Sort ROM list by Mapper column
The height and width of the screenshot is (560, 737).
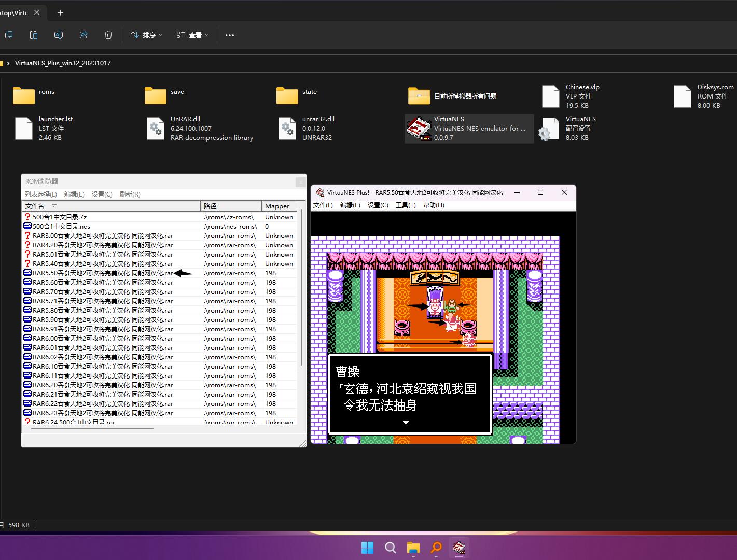click(x=279, y=206)
